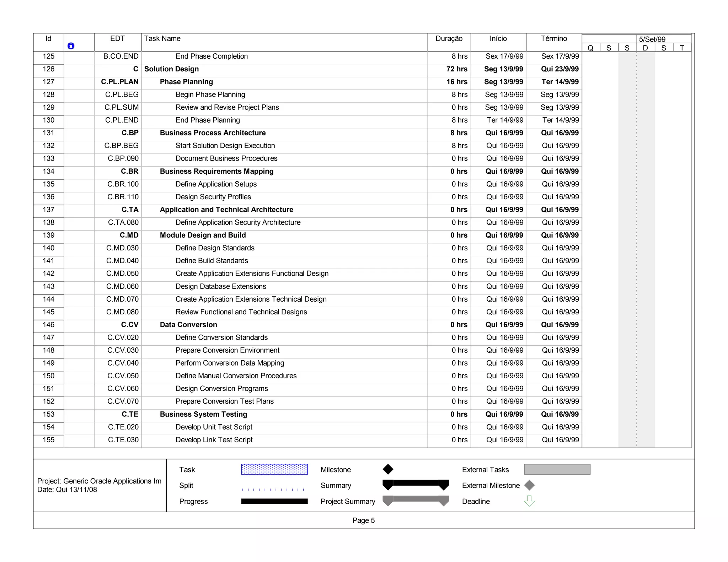Click the black Summary bar symbol
The height and width of the screenshot is (562, 728).
(x=416, y=485)
